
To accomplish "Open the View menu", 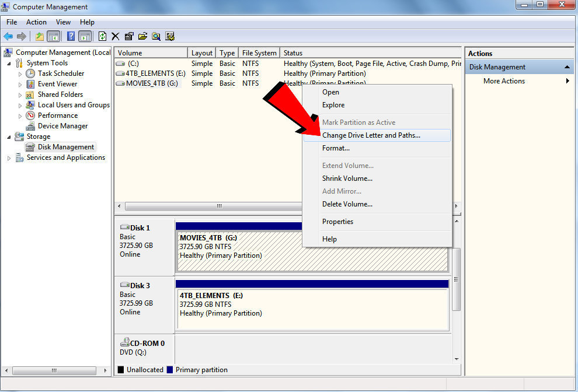I will [x=63, y=22].
